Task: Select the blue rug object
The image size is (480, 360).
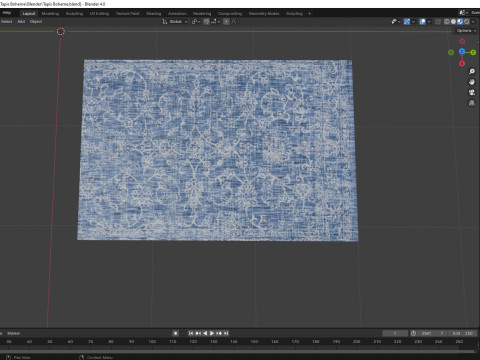Action: 218,150
